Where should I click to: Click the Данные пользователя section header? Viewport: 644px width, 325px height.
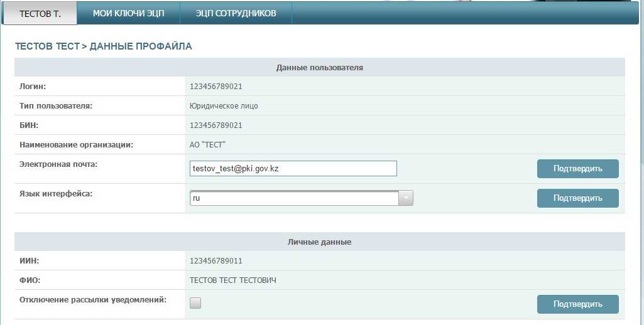[x=319, y=67]
